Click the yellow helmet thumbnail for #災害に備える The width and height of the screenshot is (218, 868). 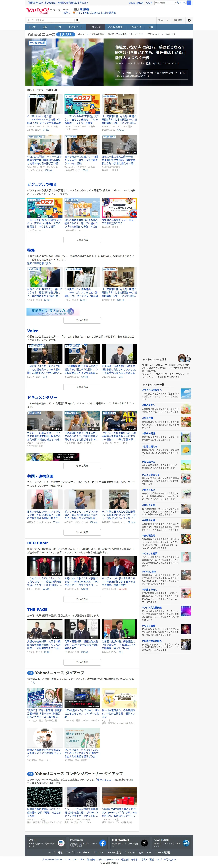[x=186, y=450]
